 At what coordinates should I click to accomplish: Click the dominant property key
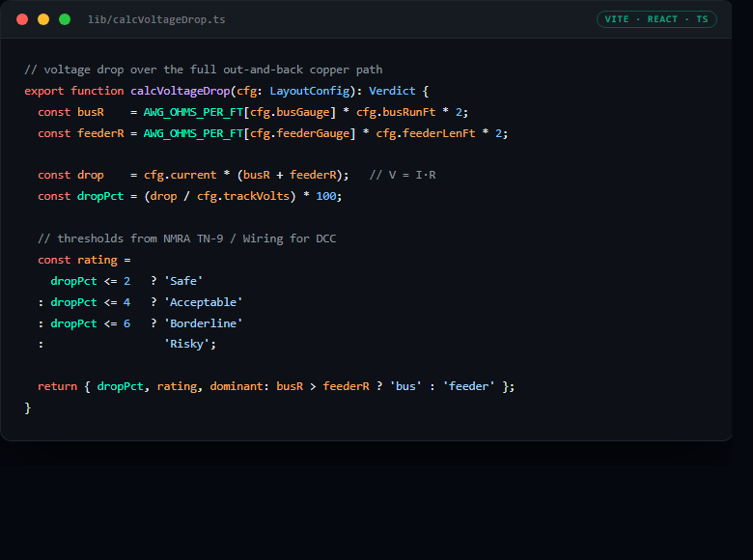(237, 386)
